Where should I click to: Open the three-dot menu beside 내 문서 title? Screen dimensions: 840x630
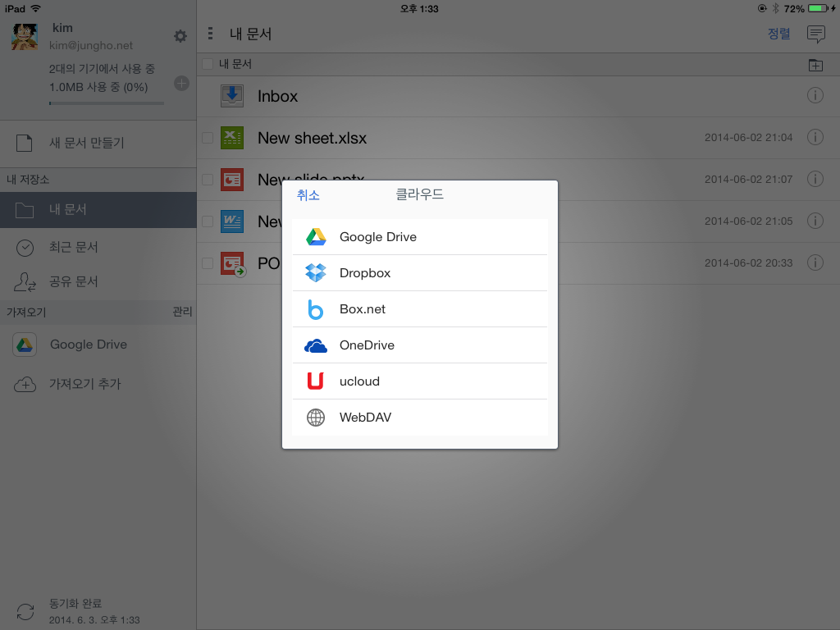211,34
